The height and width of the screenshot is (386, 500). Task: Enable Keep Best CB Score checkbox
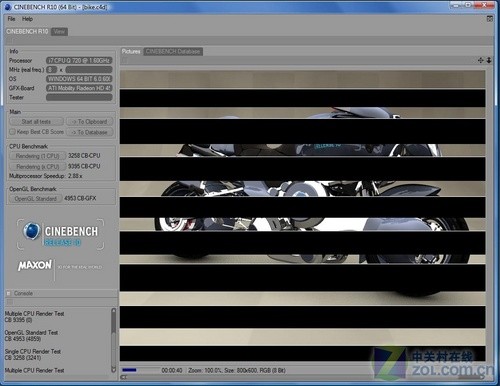tap(13, 132)
